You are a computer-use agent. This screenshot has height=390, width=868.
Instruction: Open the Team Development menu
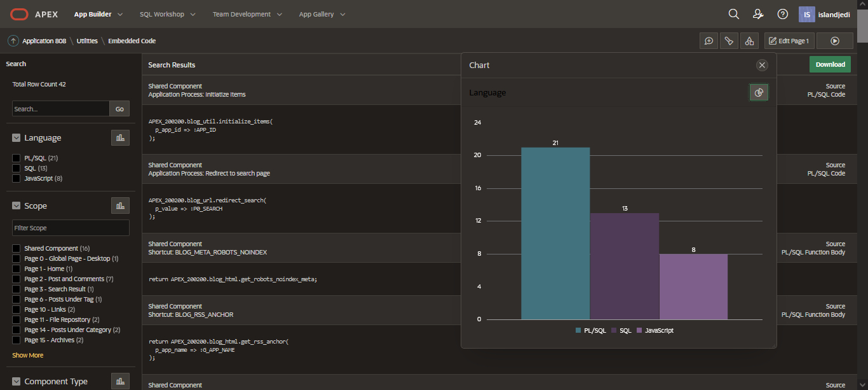(241, 14)
